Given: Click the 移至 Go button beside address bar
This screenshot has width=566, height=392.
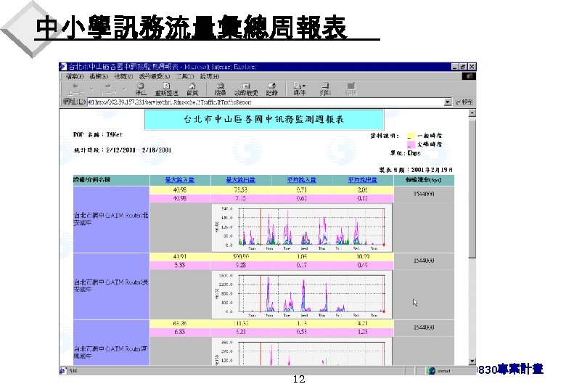Looking at the screenshot, I should 464,102.
